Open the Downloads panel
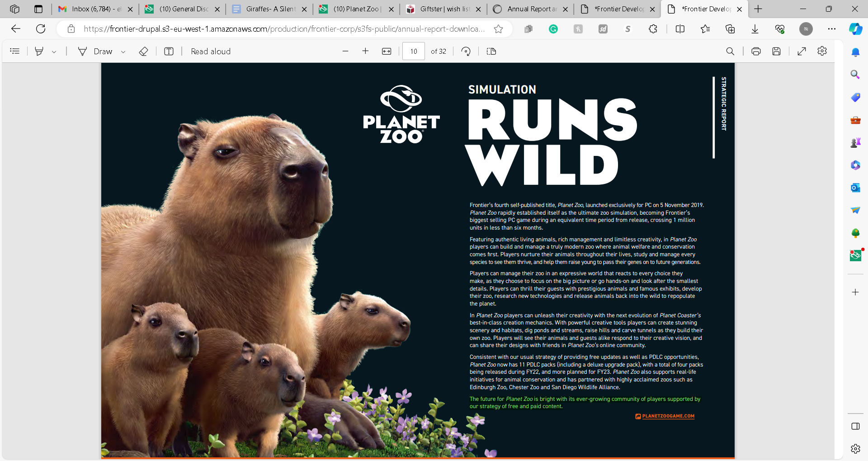This screenshot has width=868, height=461. click(755, 29)
